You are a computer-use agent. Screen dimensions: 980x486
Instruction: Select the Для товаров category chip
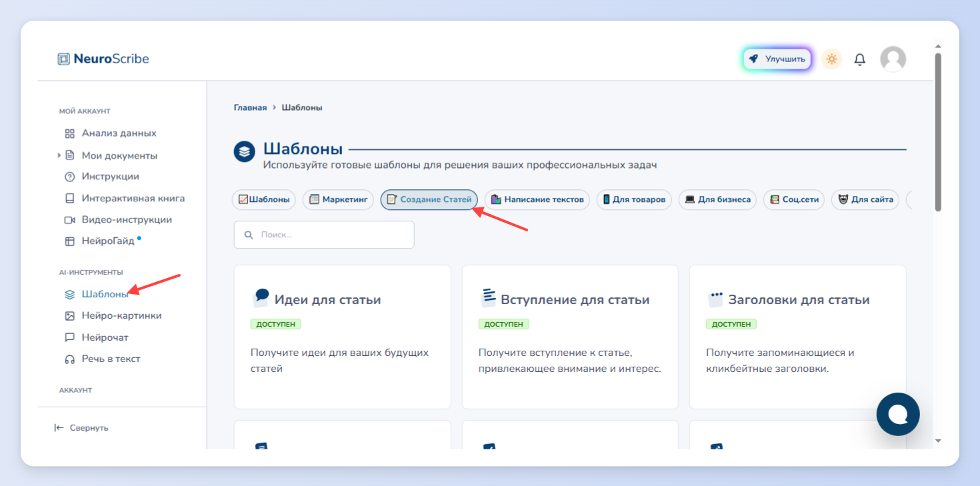(634, 199)
